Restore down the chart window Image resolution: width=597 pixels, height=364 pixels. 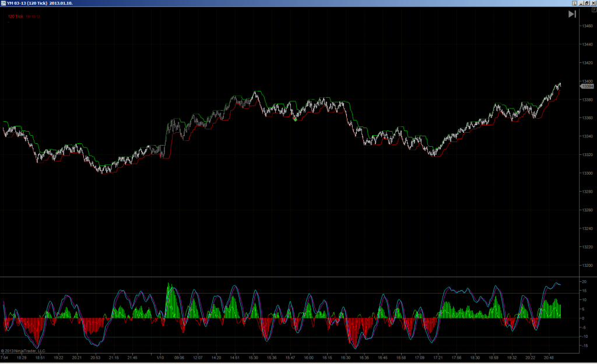point(587,3)
